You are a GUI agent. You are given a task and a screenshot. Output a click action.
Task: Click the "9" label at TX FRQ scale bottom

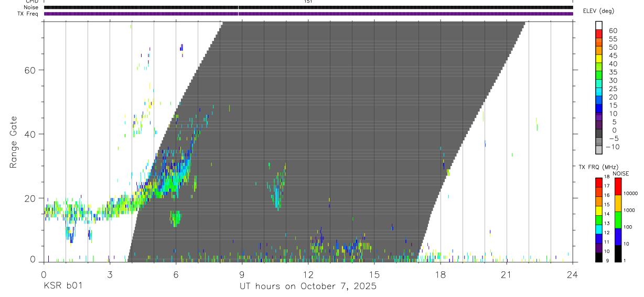click(607, 261)
